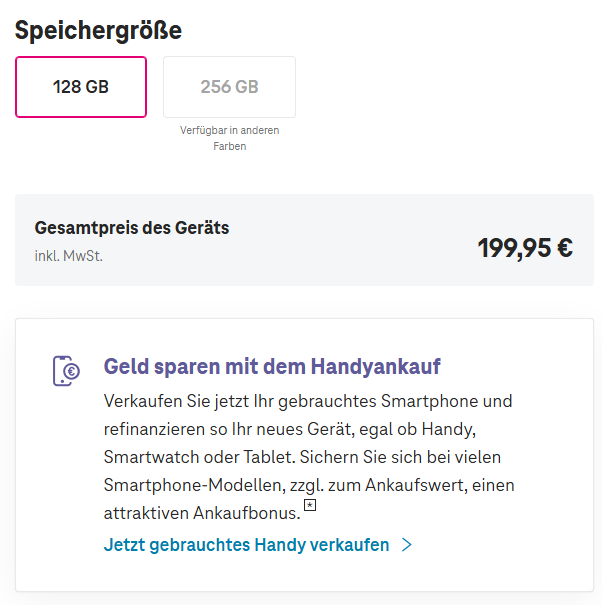Viewport: 602px width, 605px height.
Task: Click the 'Verfügbar in anderen Farben' note
Action: [x=229, y=138]
